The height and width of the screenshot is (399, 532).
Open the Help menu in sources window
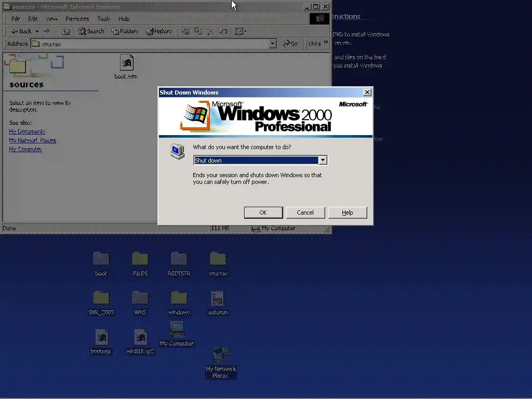(x=124, y=19)
